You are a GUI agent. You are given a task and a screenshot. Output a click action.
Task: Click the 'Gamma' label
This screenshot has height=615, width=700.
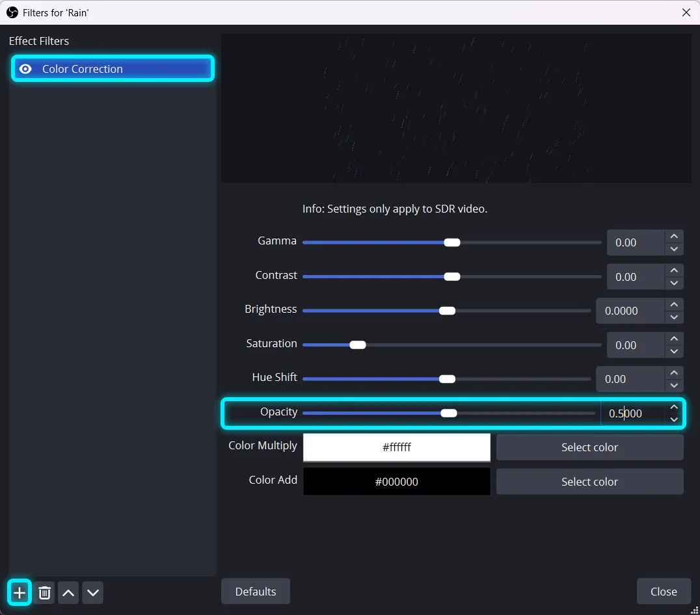[276, 241]
